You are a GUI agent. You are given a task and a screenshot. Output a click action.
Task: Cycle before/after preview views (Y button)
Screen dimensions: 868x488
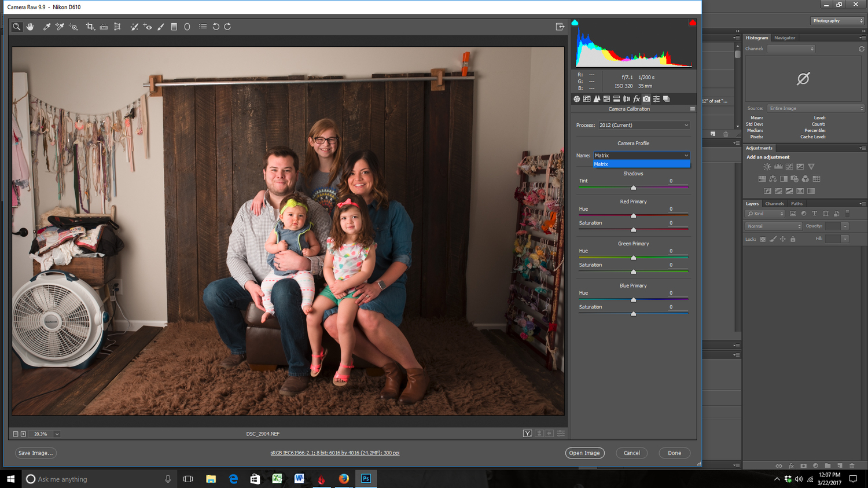(x=528, y=434)
